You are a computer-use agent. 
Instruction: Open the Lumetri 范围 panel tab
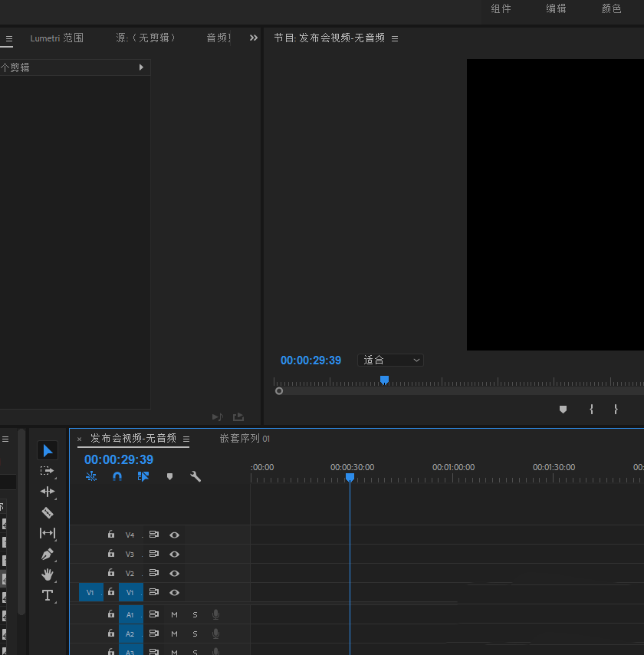click(57, 38)
